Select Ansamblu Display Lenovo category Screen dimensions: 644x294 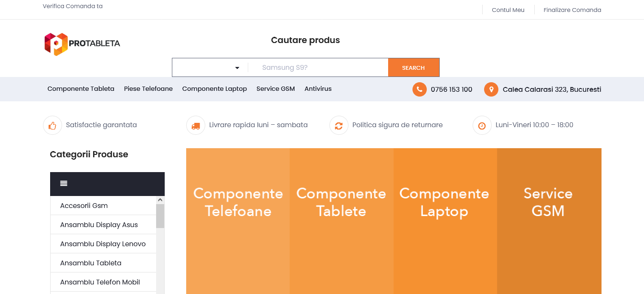click(103, 244)
